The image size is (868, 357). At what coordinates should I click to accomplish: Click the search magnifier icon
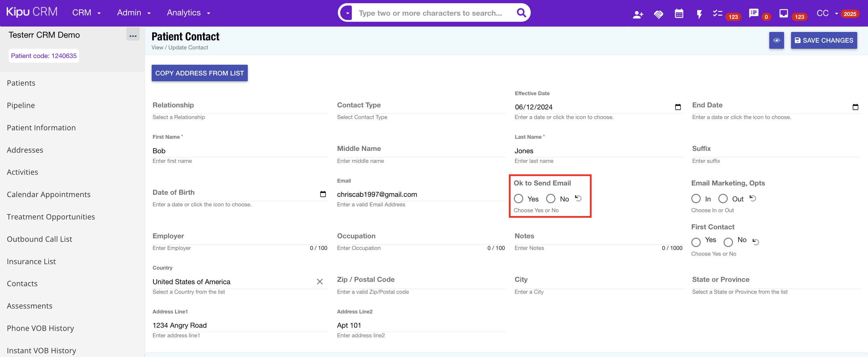pyautogui.click(x=521, y=13)
